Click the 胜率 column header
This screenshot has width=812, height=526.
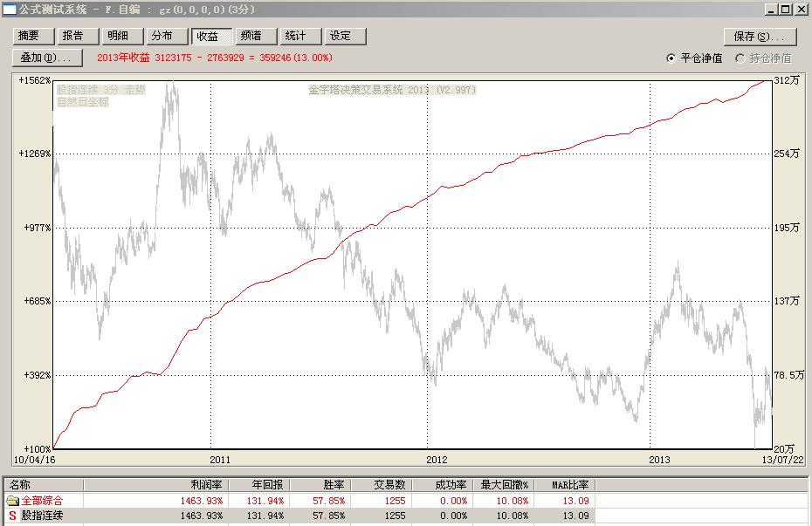coord(321,485)
